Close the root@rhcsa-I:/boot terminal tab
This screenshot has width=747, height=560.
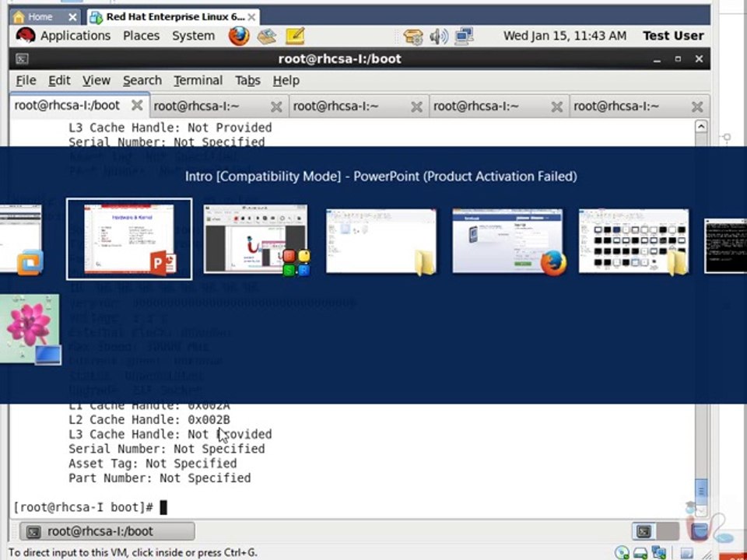(x=137, y=105)
